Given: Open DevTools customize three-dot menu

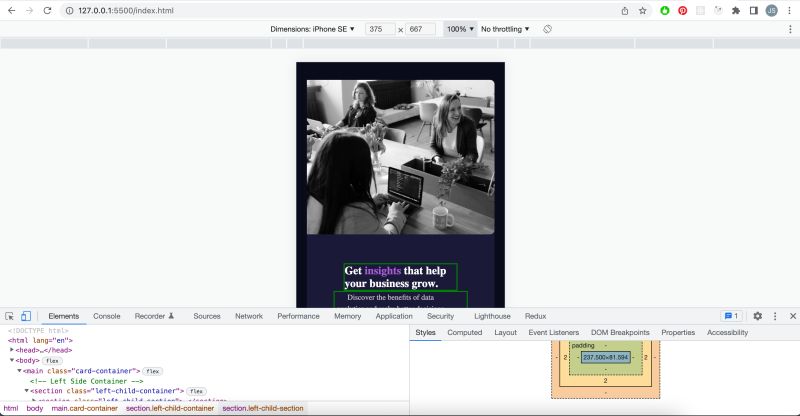Looking at the screenshot, I should tap(775, 316).
